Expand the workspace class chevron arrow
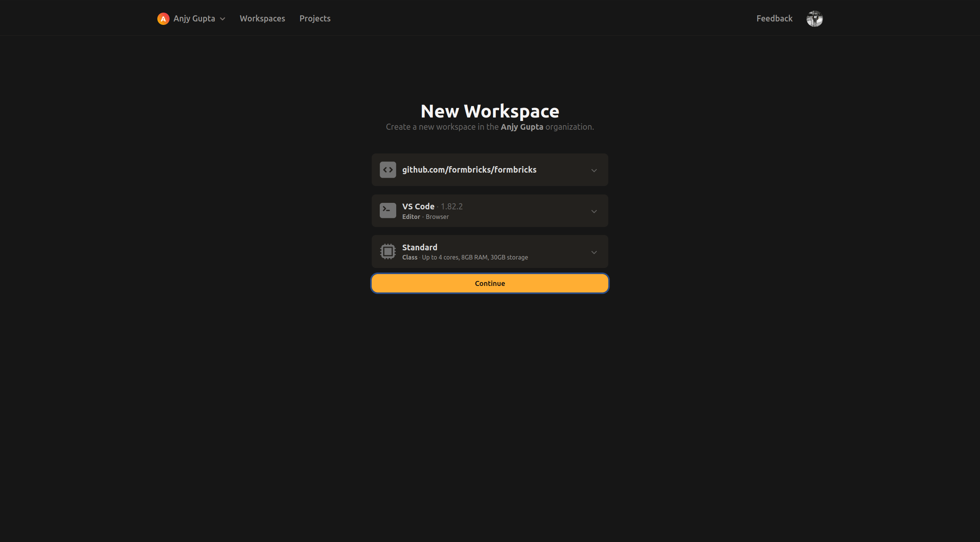The height and width of the screenshot is (542, 980). point(594,253)
